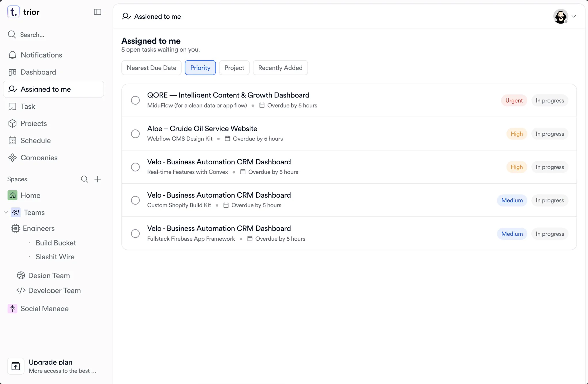Screen dimensions: 588x384
Task: Click the trior logo icon
Action: pos(13,12)
